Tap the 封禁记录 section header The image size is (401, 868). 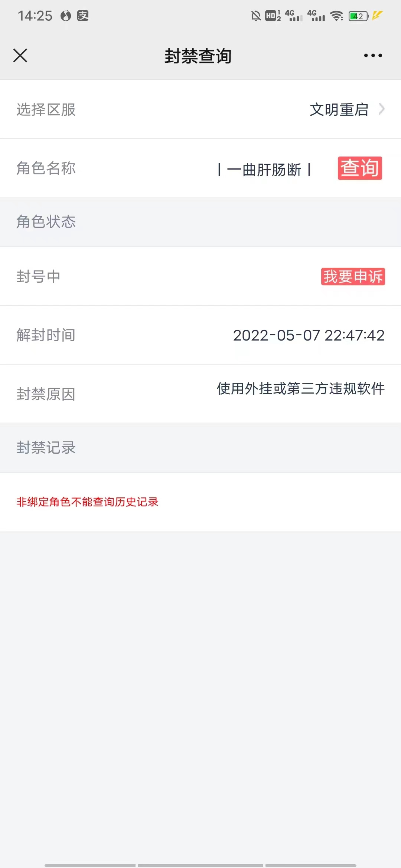[200, 448]
